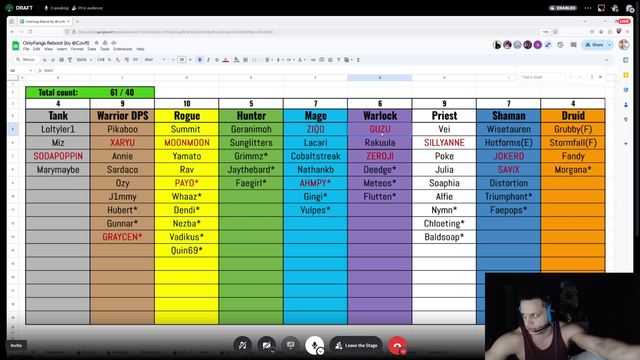Open the Share button dropdown arrow
The width and height of the screenshot is (640, 360).
[610, 45]
